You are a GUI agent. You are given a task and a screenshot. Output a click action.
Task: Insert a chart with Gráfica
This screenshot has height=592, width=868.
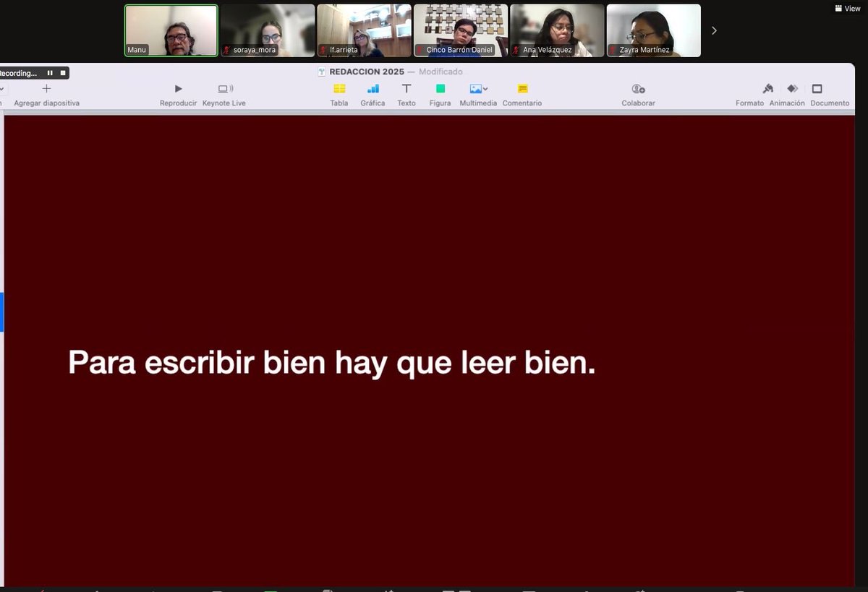pos(373,95)
